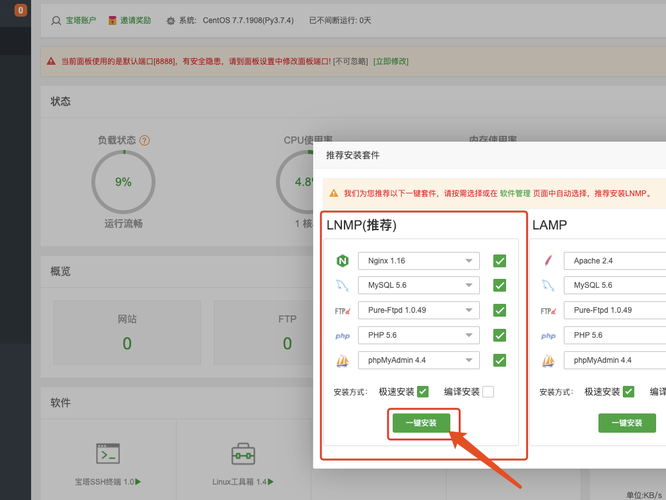Click the 软件管理 link in the dialog notice
666x500 pixels.
[x=515, y=193]
